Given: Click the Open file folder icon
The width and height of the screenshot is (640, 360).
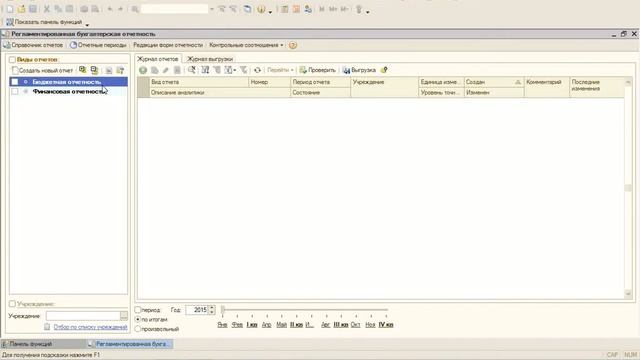Looking at the screenshot, I should 22,9.
